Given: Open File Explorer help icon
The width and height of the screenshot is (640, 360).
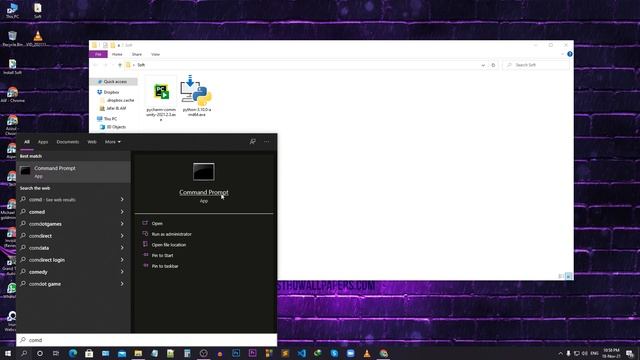Looking at the screenshot, I should [x=569, y=54].
